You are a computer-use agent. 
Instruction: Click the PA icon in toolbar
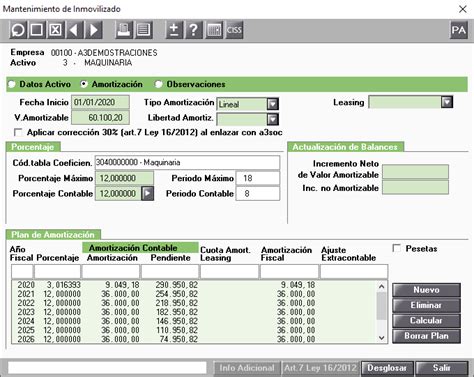(458, 30)
